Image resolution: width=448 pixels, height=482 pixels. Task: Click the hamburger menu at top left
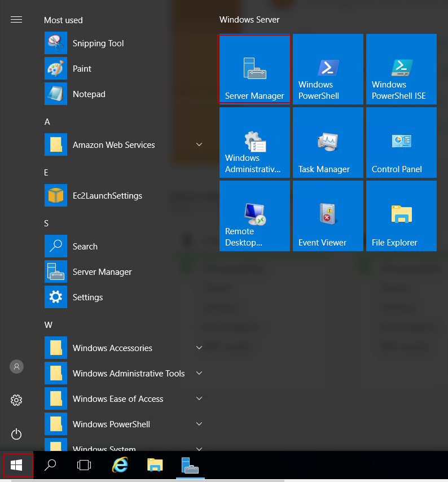pyautogui.click(x=16, y=20)
